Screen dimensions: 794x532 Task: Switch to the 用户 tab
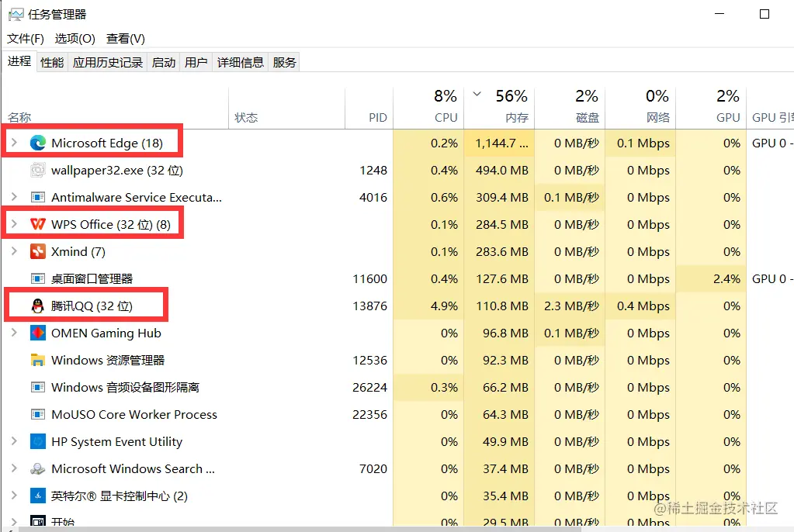(196, 62)
